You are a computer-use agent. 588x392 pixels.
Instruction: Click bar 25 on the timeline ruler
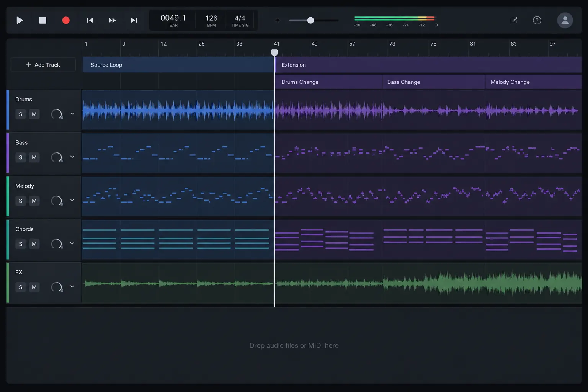pos(201,44)
